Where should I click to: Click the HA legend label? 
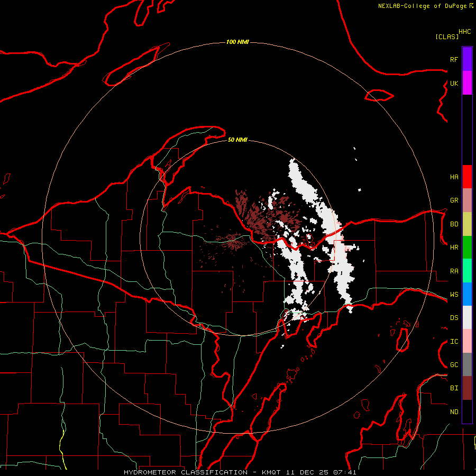click(454, 177)
